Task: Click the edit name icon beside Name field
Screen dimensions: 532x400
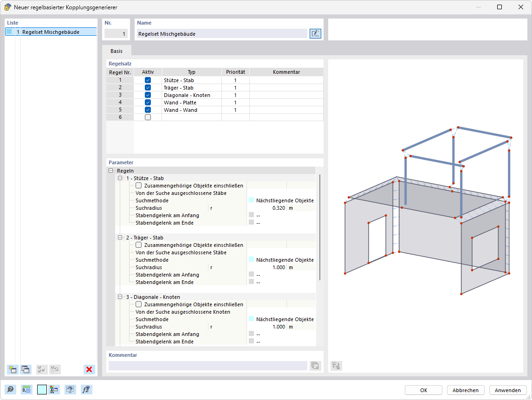Action: 315,33
